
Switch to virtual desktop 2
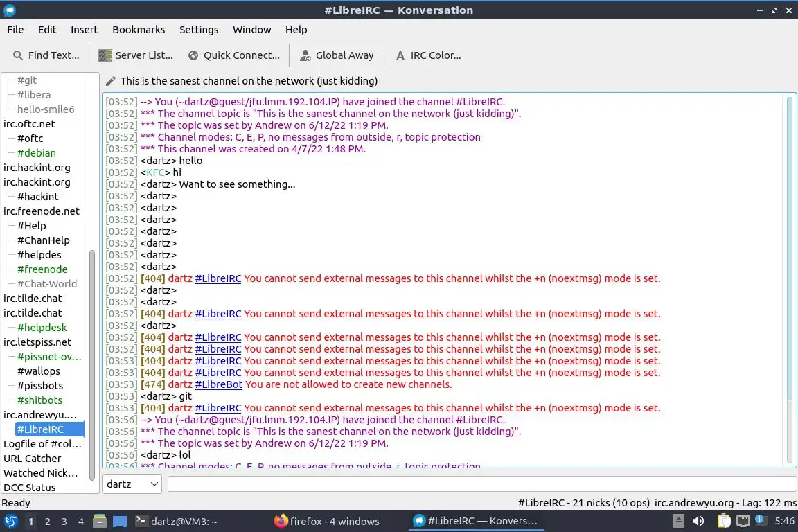pos(47,522)
